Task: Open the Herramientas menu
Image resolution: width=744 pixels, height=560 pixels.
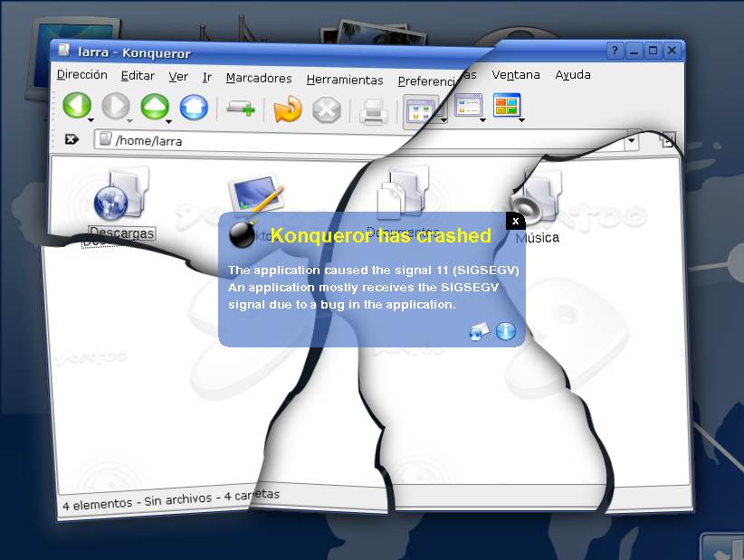Action: coord(345,81)
